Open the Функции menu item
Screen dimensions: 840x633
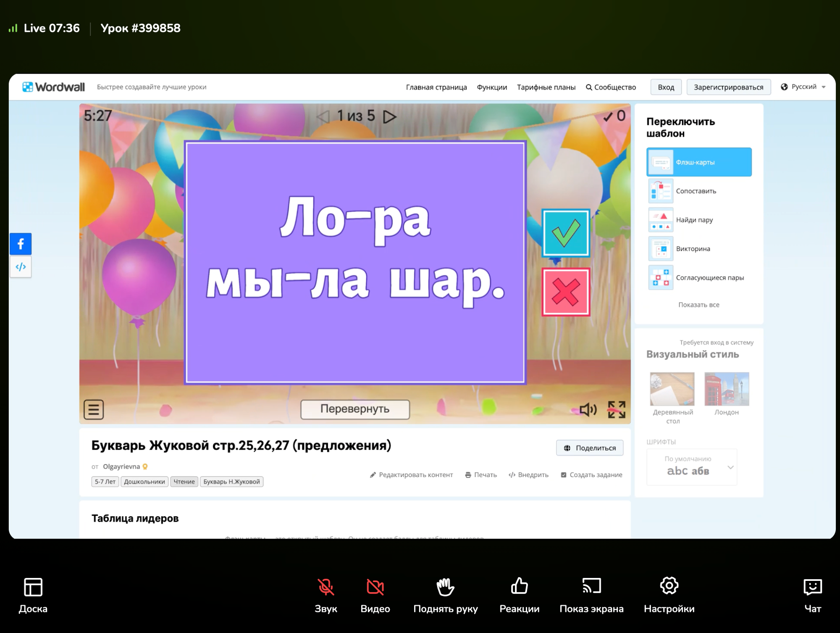[x=492, y=87]
